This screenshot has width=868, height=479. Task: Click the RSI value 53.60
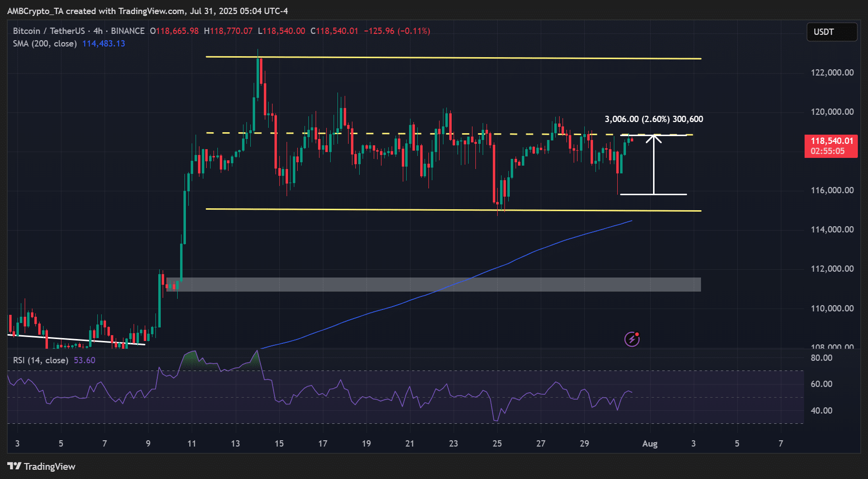coord(84,360)
